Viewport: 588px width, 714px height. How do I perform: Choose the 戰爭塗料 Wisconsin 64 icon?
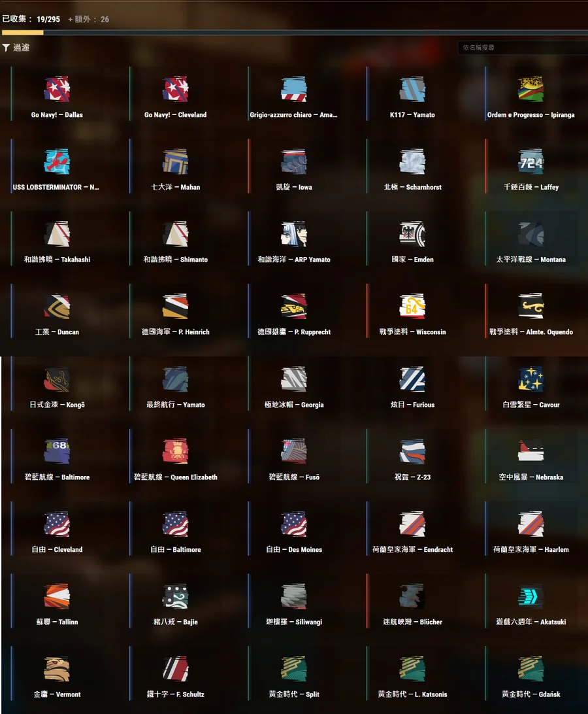click(412, 307)
